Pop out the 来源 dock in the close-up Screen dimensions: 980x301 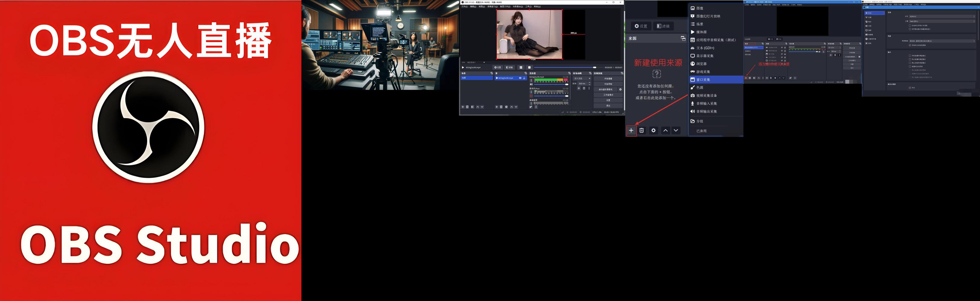pos(683,39)
